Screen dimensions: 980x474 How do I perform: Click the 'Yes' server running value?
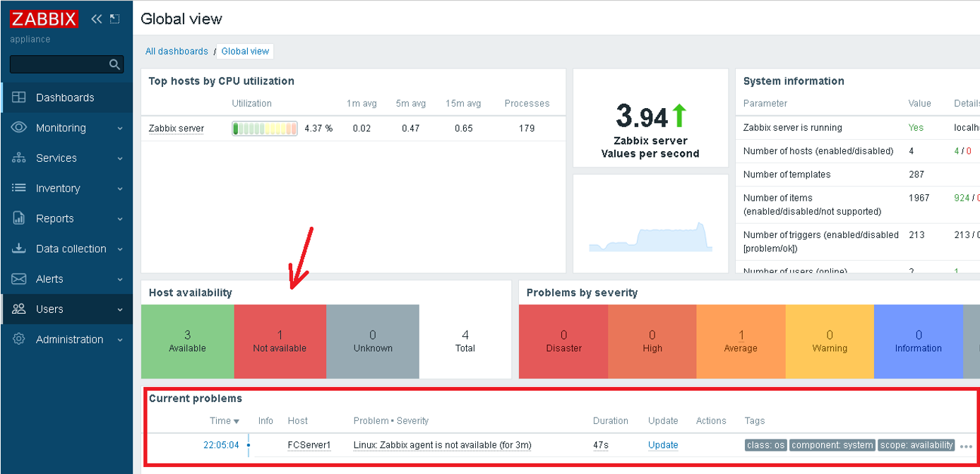click(916, 128)
